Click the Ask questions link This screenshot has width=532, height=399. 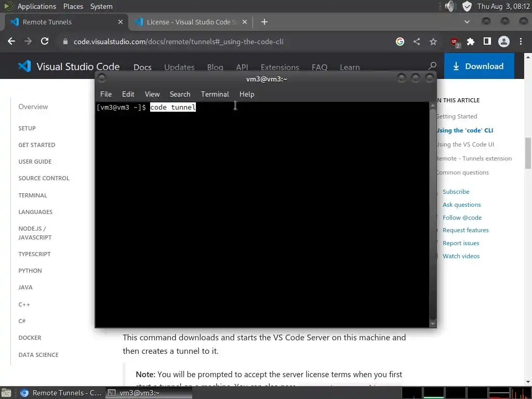coord(461,205)
